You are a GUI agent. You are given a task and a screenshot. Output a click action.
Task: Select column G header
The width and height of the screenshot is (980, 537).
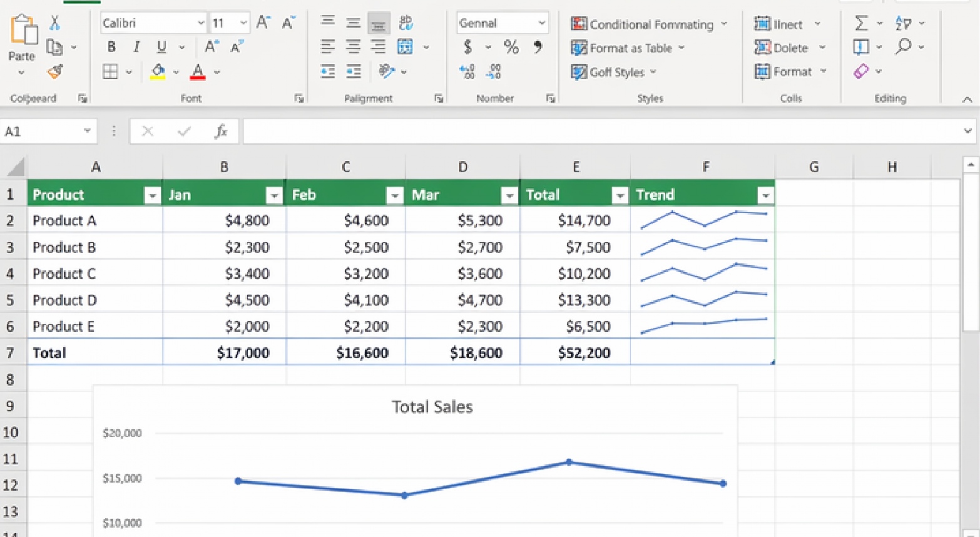pyautogui.click(x=814, y=167)
